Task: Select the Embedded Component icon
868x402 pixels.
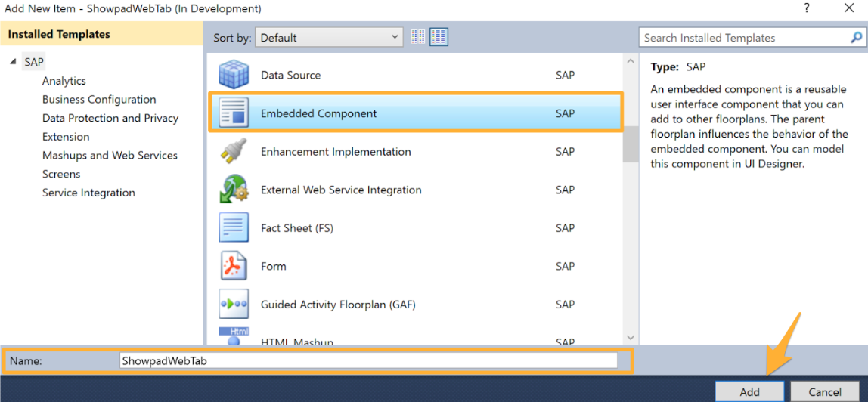Action: pos(233,113)
